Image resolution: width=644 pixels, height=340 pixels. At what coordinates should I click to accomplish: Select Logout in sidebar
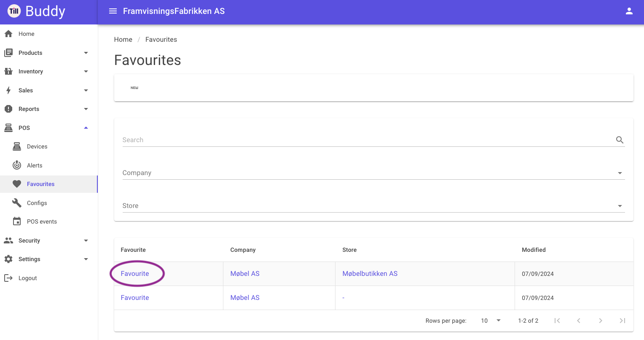(x=49, y=278)
